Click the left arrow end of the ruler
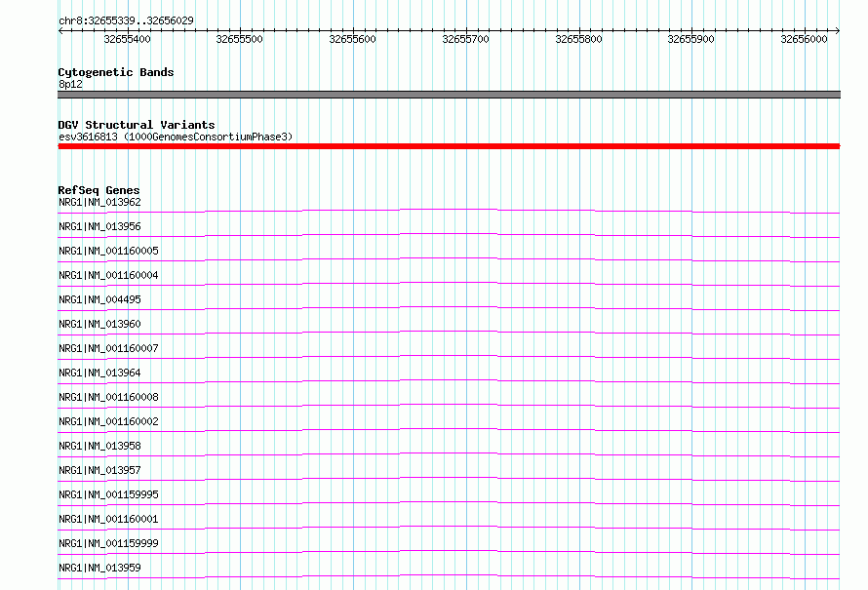The height and width of the screenshot is (590, 868). [x=60, y=31]
